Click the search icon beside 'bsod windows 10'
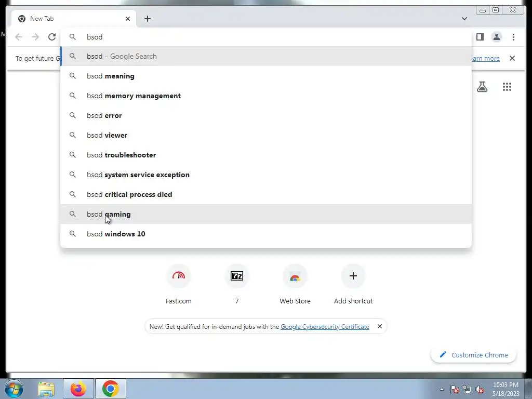The width and height of the screenshot is (532, 399). pyautogui.click(x=73, y=234)
